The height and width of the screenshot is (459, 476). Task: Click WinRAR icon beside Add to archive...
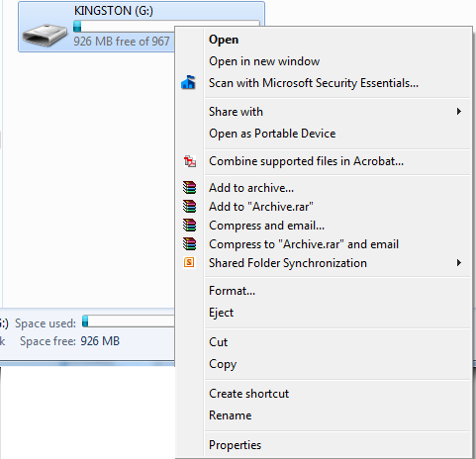[x=189, y=187]
